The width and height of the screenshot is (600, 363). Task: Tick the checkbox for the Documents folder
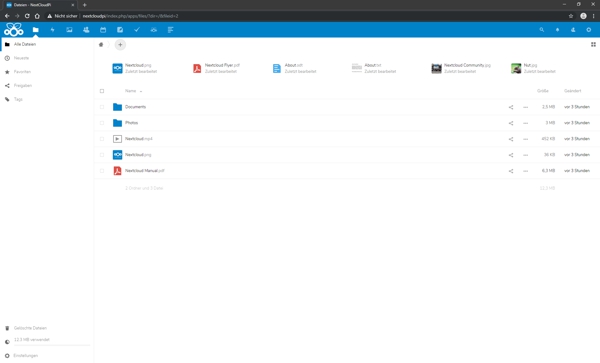point(102,107)
